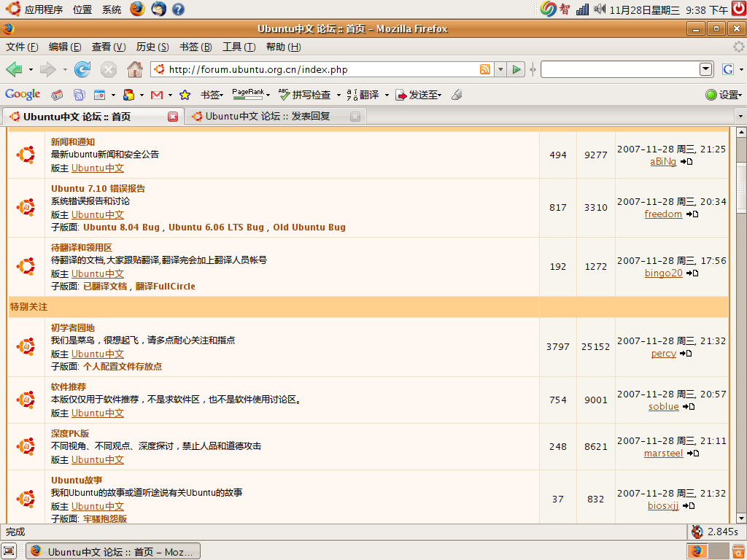Click the volume speaker icon in tray

[x=600, y=9]
